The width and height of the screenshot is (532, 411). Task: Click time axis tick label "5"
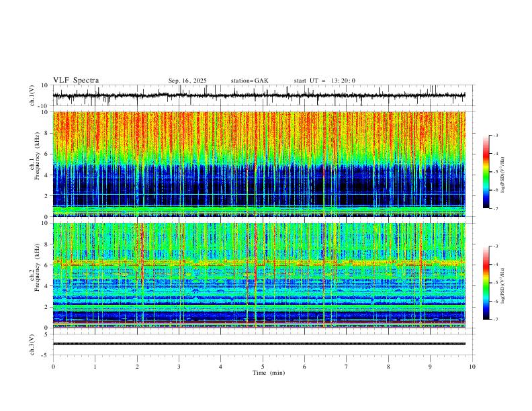click(263, 367)
